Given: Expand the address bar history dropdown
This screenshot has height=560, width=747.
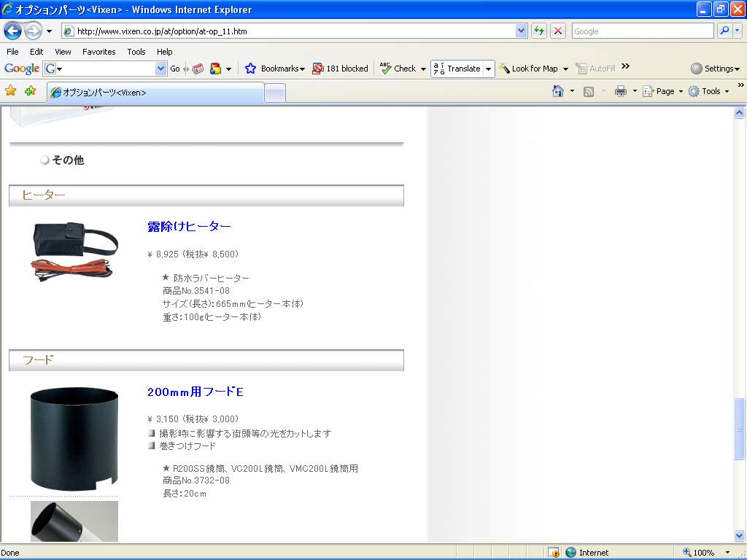Looking at the screenshot, I should coord(521,31).
